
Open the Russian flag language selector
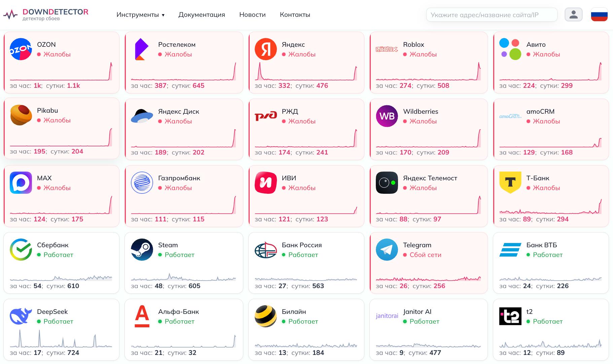coord(599,14)
